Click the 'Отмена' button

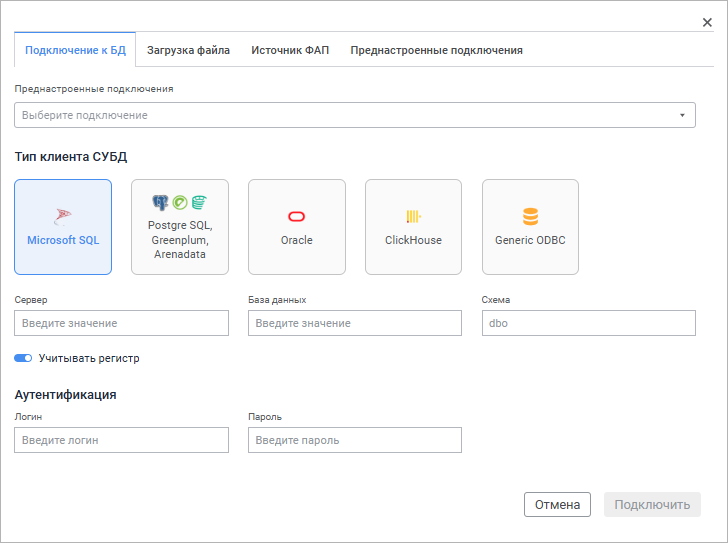(557, 505)
